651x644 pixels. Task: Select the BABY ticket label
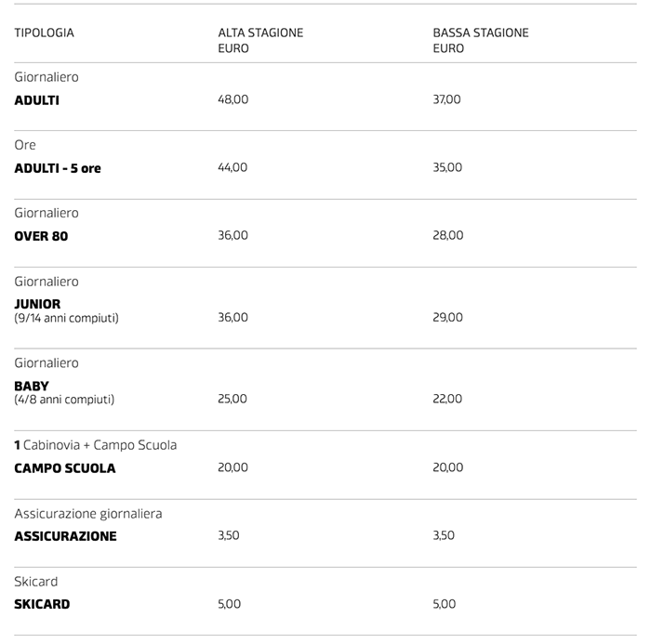[x=32, y=386]
